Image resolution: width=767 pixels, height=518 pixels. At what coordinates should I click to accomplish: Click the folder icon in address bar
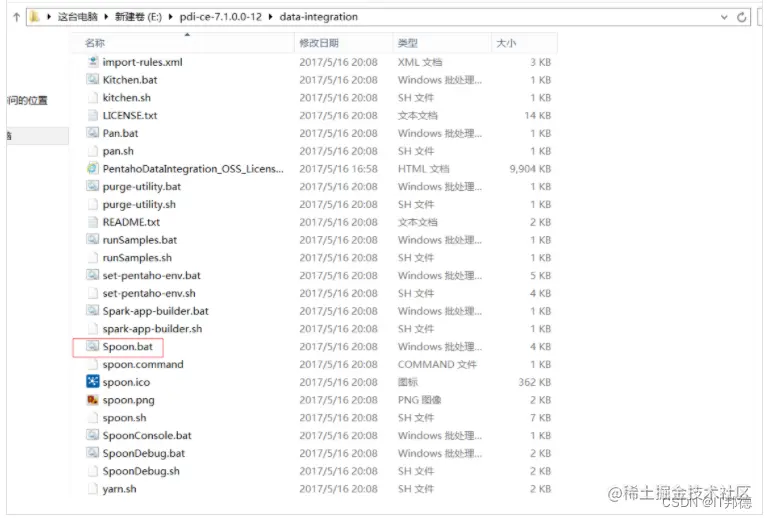coord(35,17)
